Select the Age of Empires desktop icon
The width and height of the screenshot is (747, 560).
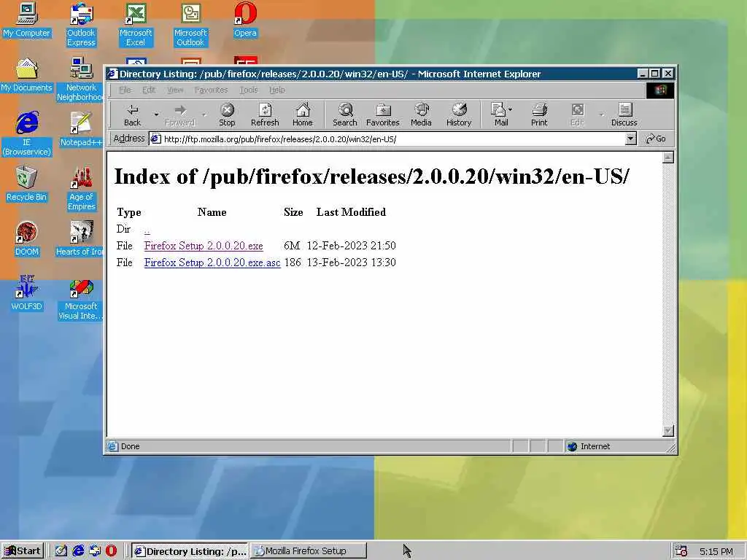pos(81,189)
